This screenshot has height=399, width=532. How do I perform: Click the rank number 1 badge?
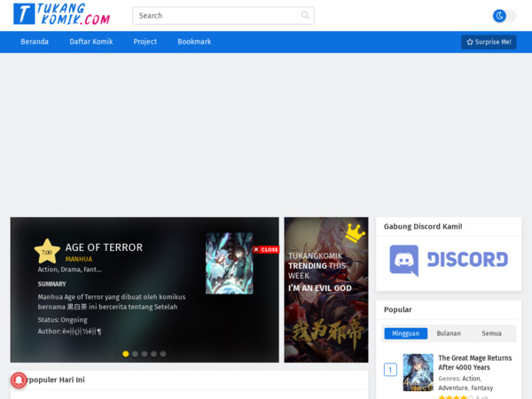pyautogui.click(x=390, y=370)
